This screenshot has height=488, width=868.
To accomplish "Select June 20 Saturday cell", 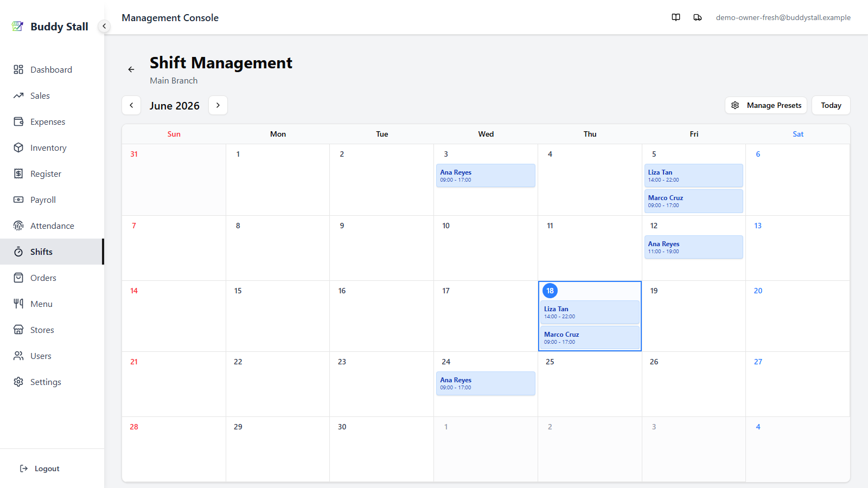I will click(797, 316).
